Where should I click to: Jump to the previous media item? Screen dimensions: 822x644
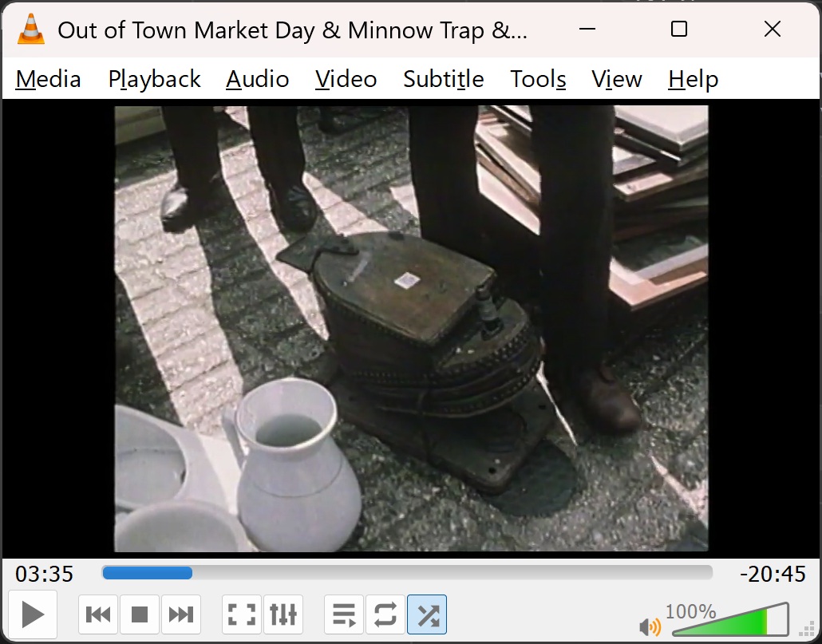(x=98, y=614)
